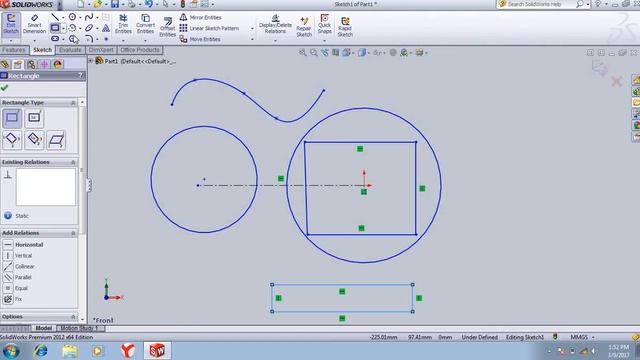Open Trim Entities dropdown arrow
The image size is (640, 360).
tap(123, 40)
